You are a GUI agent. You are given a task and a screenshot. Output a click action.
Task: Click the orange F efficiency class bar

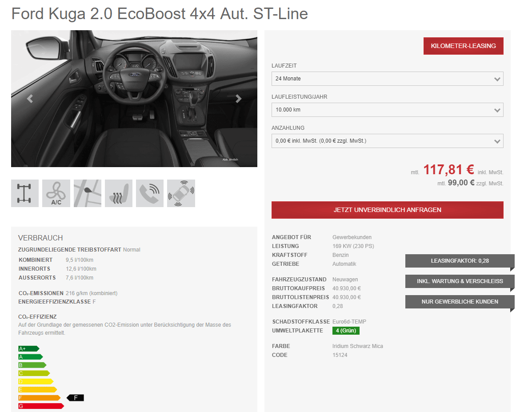[x=40, y=398]
